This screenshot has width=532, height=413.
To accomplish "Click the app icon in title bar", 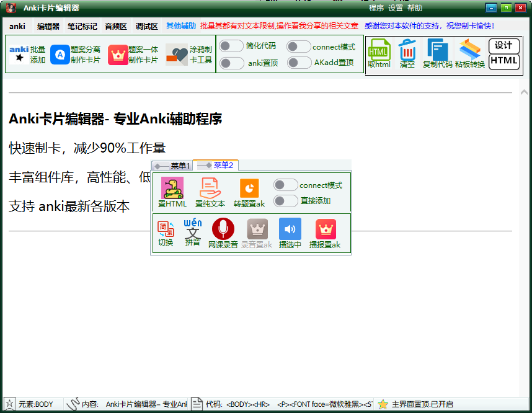I will point(11,8).
